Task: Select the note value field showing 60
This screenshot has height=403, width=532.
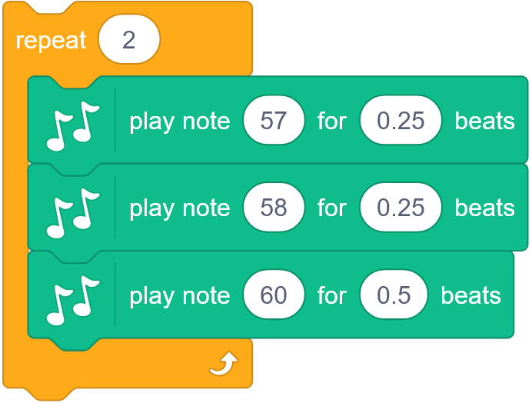Action: pyautogui.click(x=274, y=295)
